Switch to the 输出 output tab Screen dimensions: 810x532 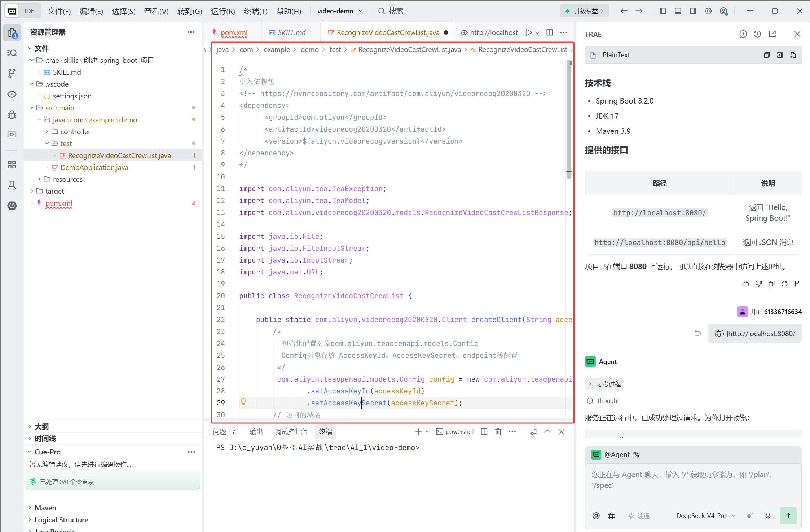pyautogui.click(x=256, y=432)
